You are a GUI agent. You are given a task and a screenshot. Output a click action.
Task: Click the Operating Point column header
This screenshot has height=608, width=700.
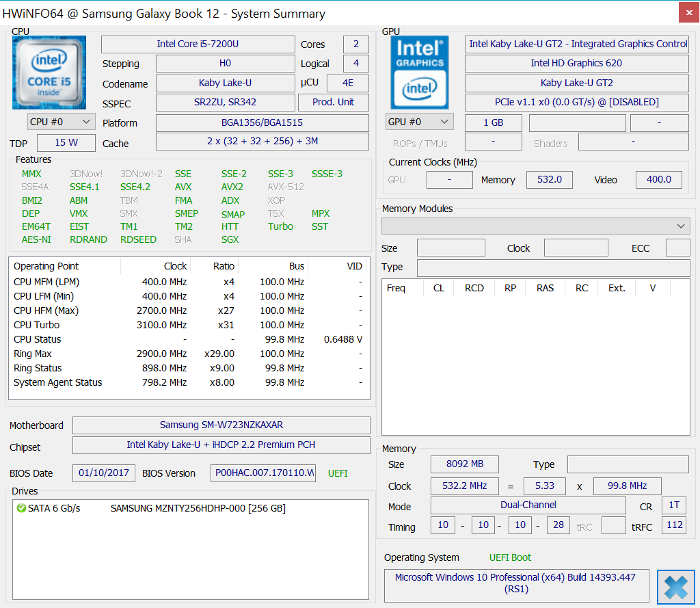[46, 266]
